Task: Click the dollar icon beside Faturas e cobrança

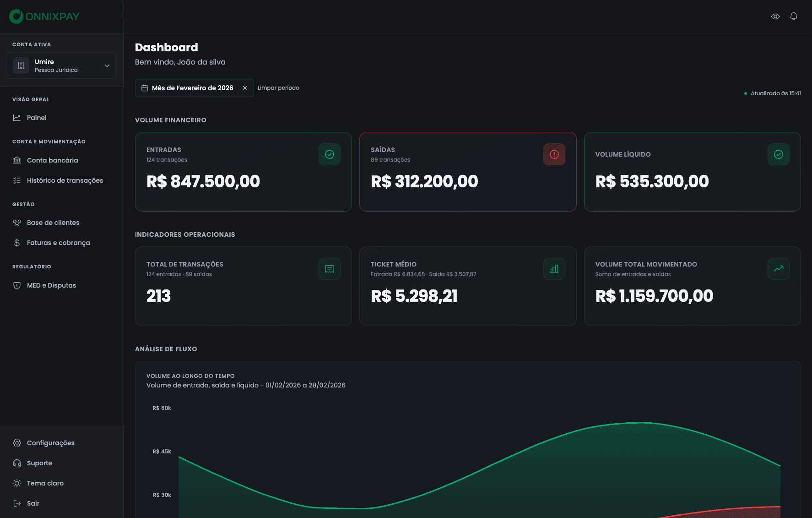Action: (x=17, y=243)
